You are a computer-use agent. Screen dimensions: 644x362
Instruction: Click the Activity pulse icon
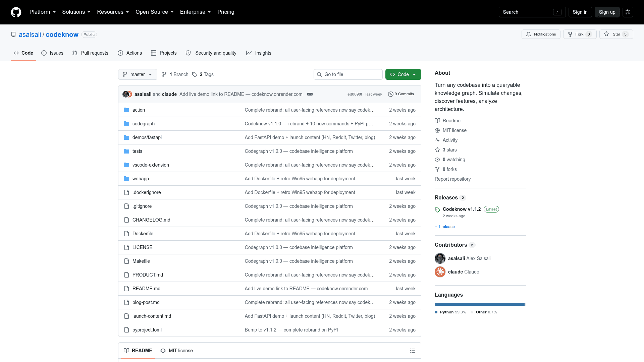pos(437,140)
